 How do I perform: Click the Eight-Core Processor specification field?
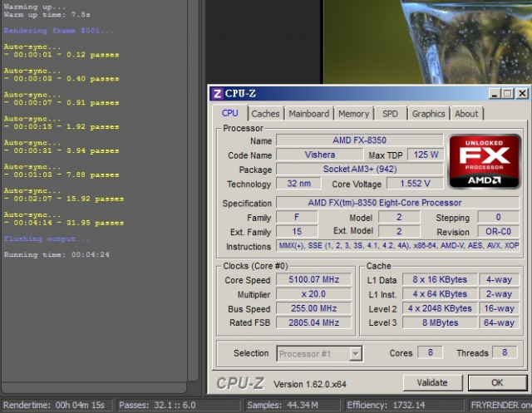coord(397,203)
